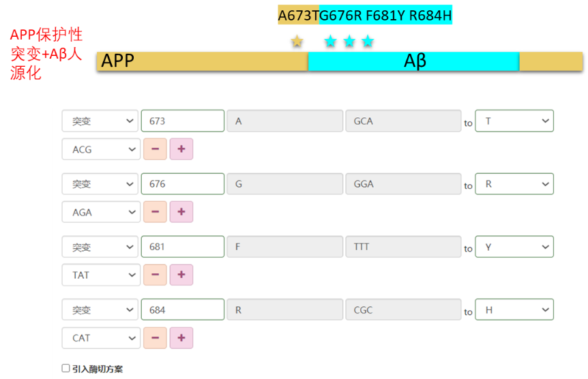Viewport: 588px width, 379px height.
Task: Enable the 引入酶切方案 checkbox
Action: pos(66,368)
